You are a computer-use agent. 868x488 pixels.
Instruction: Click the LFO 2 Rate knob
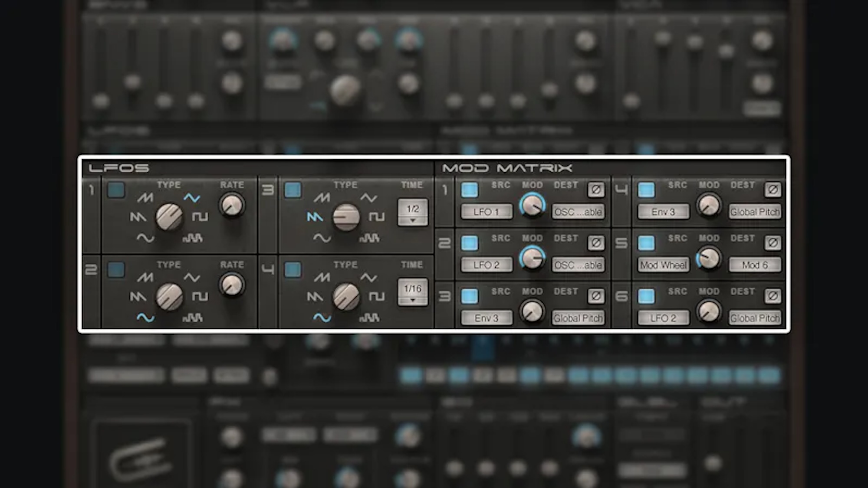click(232, 285)
